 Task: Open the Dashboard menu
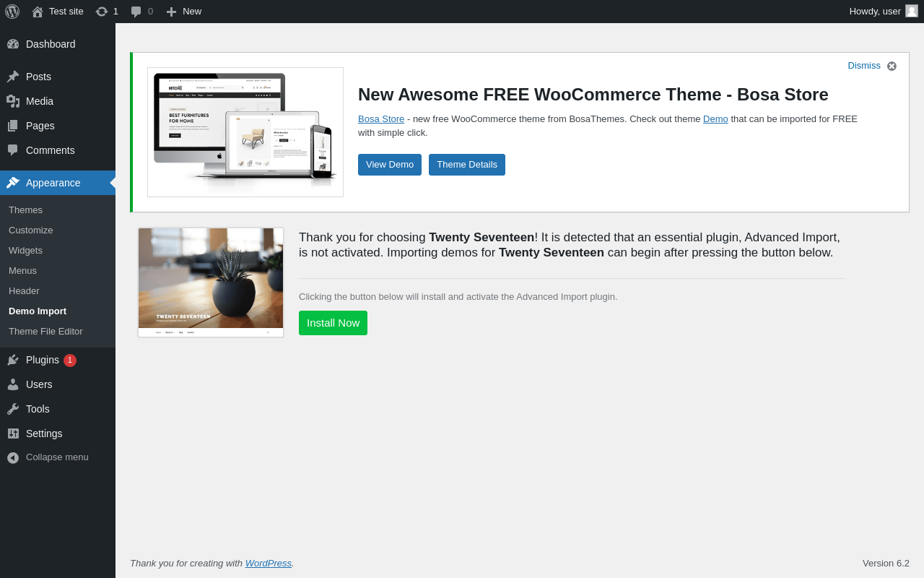(x=58, y=44)
